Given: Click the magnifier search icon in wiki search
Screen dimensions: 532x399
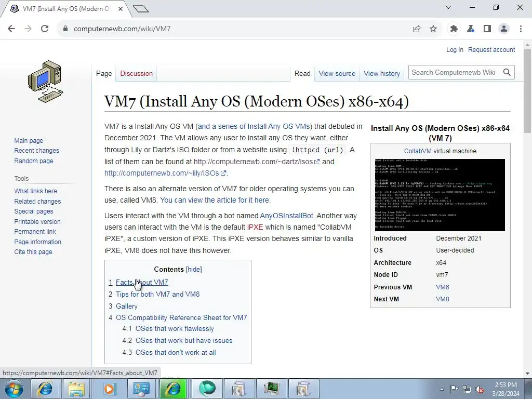Looking at the screenshot, I should pyautogui.click(x=507, y=72).
